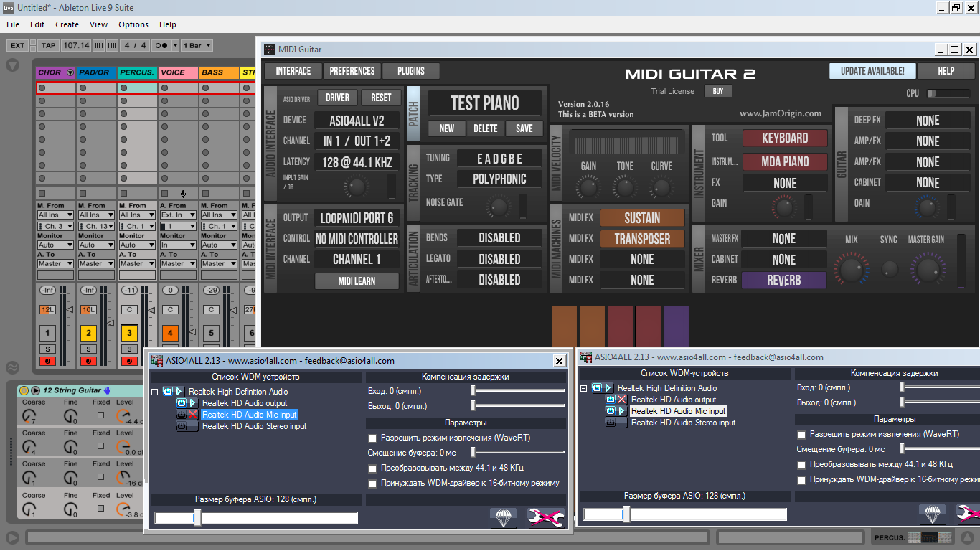Open the VOICE track Monitor In dropdown

point(178,245)
